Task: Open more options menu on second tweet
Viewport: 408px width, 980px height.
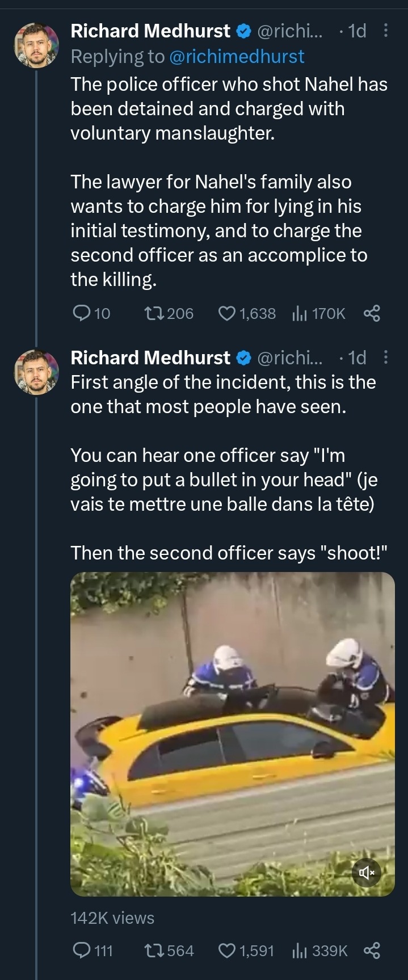Action: point(386,357)
